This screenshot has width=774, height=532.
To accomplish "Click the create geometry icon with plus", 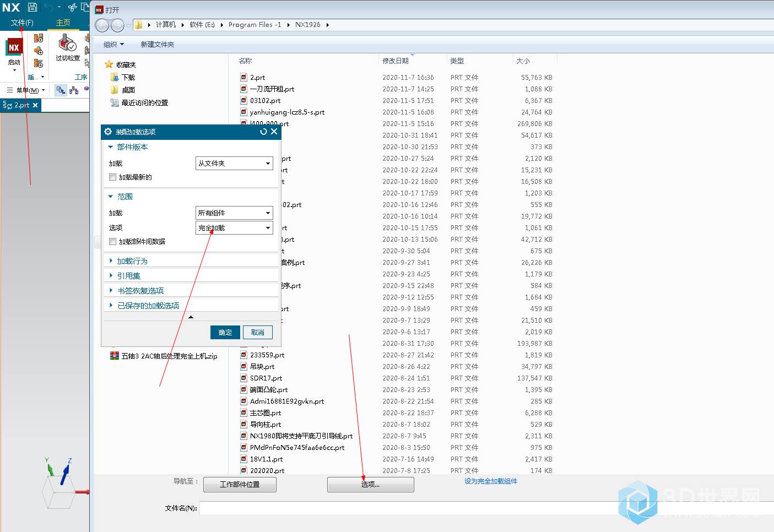I will (39, 51).
